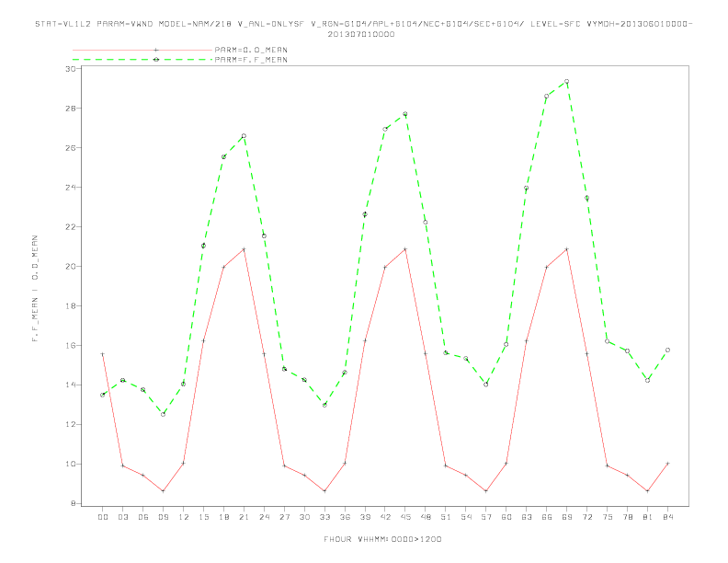728x563 pixels.
Task: Select the green dashed legend line sample
Action: (142, 60)
